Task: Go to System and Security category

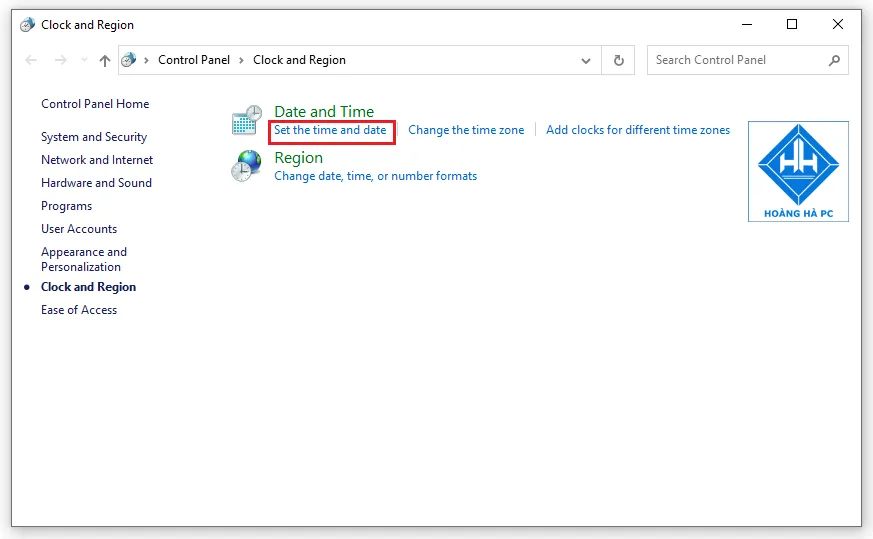Action: point(94,137)
